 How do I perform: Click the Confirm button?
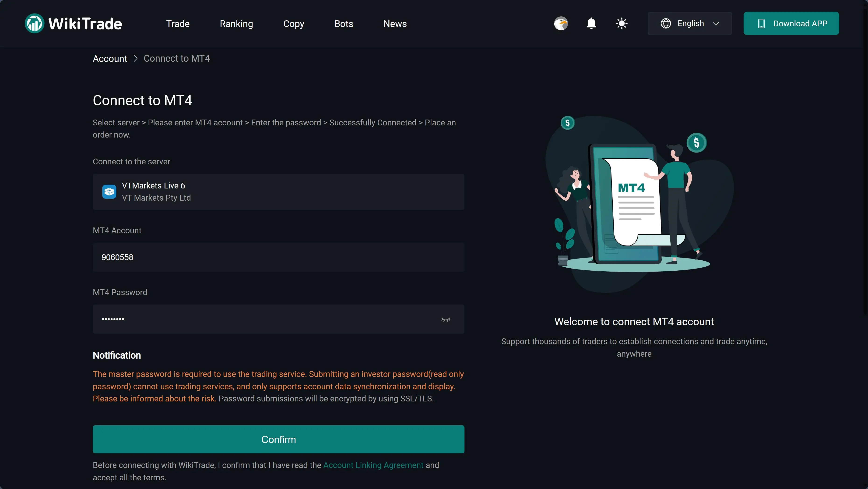click(x=279, y=439)
